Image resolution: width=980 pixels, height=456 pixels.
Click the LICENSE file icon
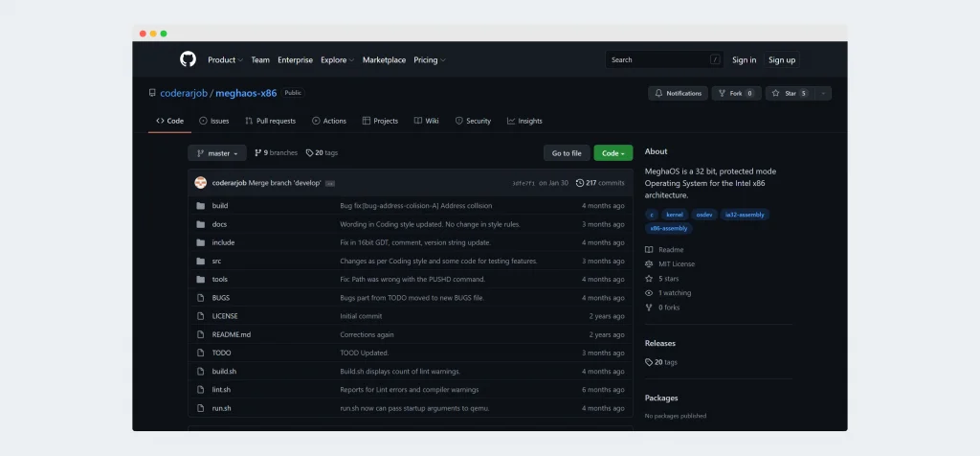[x=201, y=316]
